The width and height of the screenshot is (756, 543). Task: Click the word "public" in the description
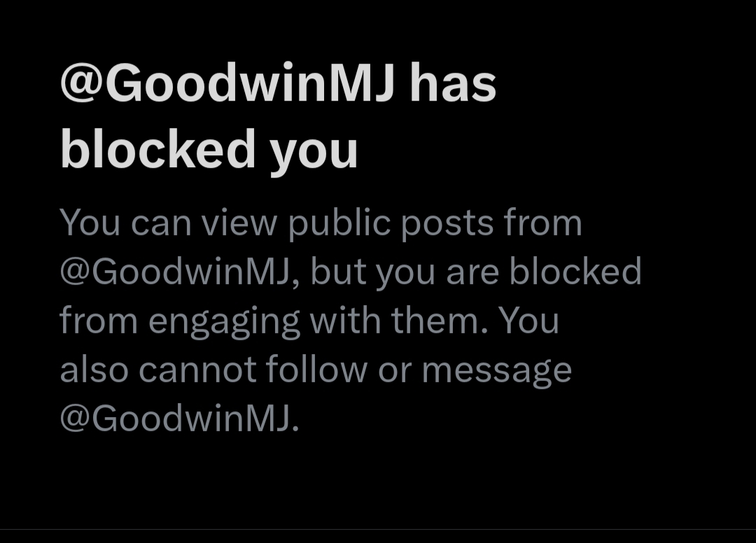point(339,223)
